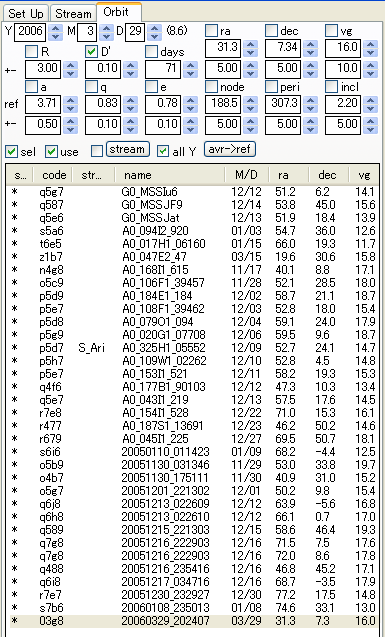385x637 pixels.
Task: Select highlighted row 20060329_202407
Action: pos(194,621)
